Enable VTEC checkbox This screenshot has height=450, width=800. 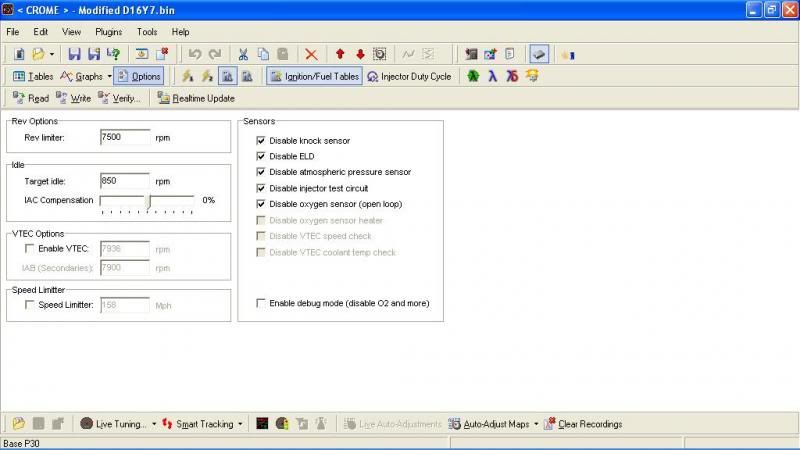[30, 248]
